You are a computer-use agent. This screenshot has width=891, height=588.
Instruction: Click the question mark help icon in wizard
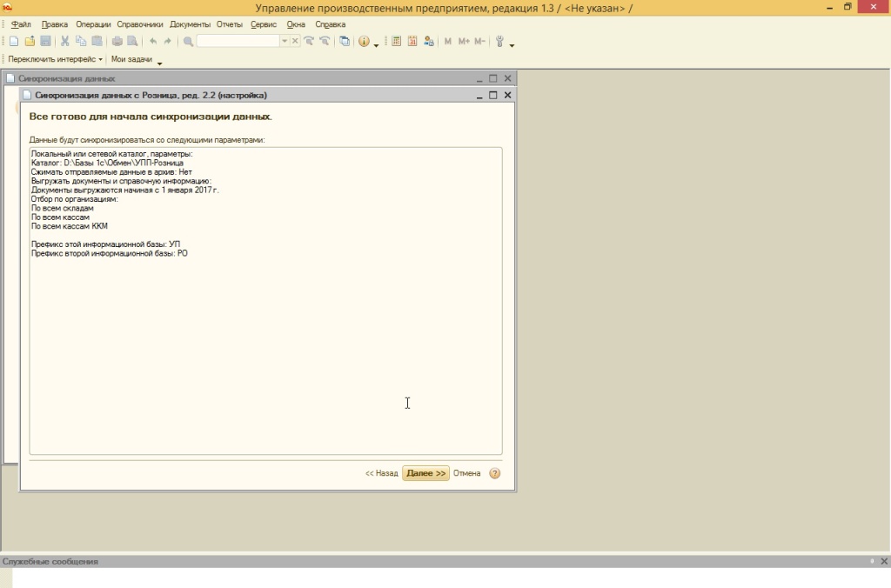[495, 474]
